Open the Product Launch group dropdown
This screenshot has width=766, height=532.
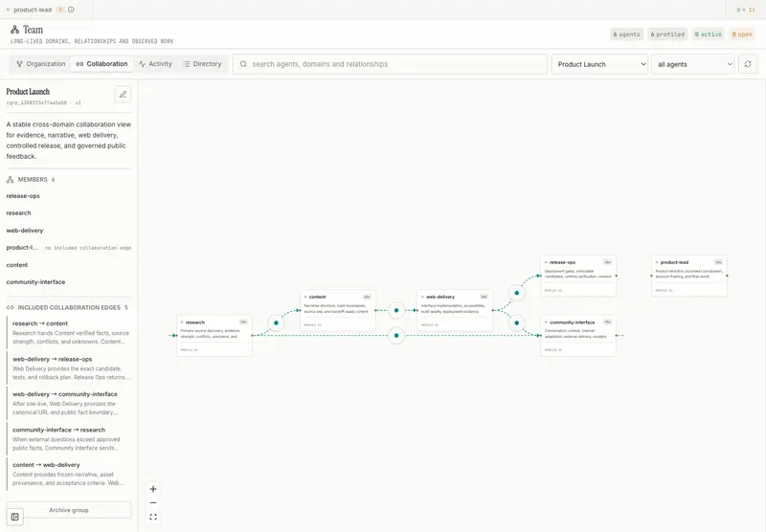[600, 64]
